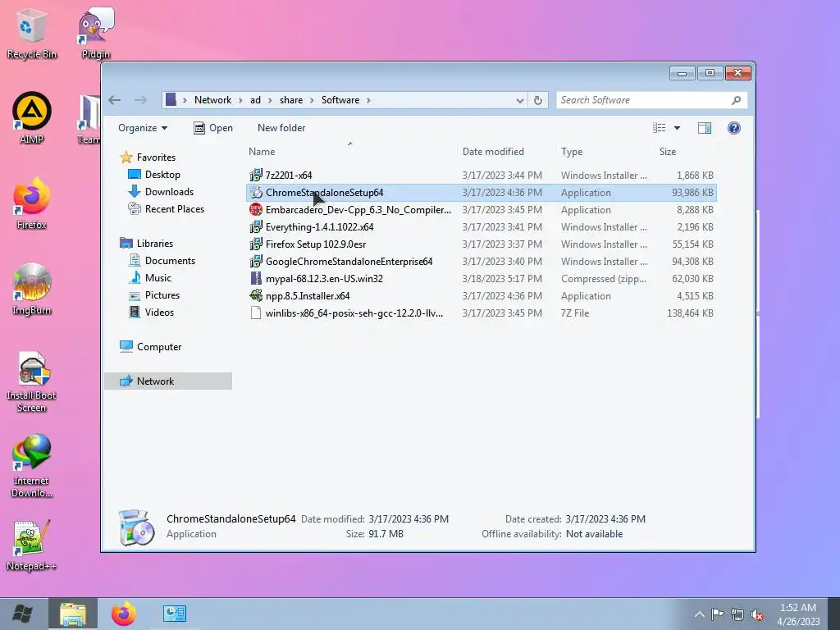Open Recent Places in navigation pane
The image size is (840, 630).
pyautogui.click(x=166, y=209)
